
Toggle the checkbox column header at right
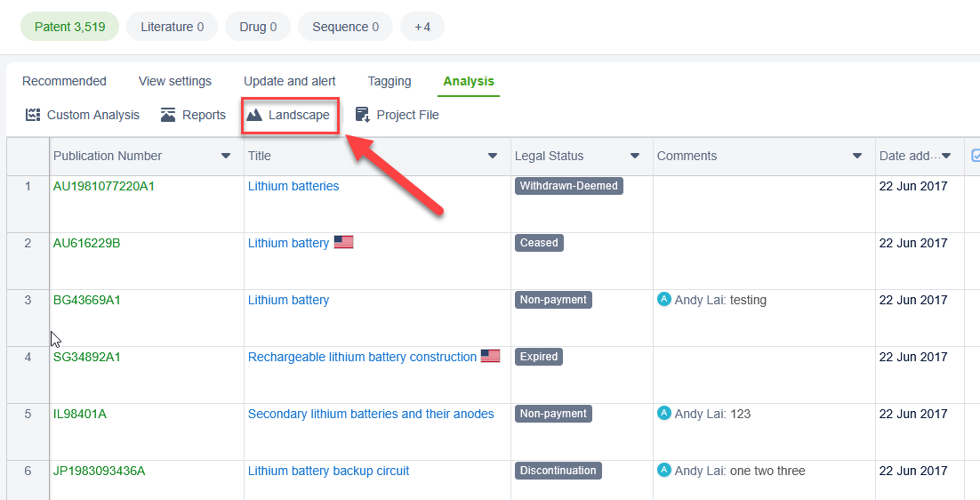[x=976, y=156]
